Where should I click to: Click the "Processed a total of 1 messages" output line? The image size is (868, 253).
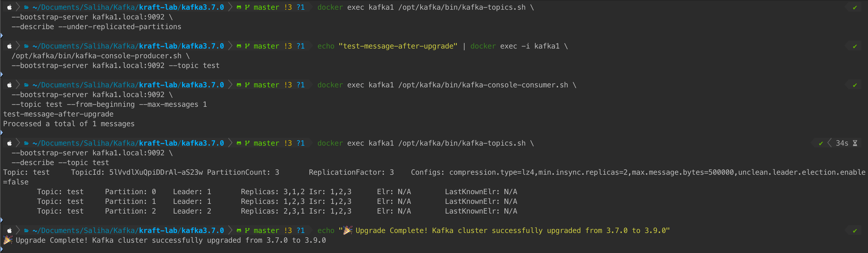(x=69, y=124)
